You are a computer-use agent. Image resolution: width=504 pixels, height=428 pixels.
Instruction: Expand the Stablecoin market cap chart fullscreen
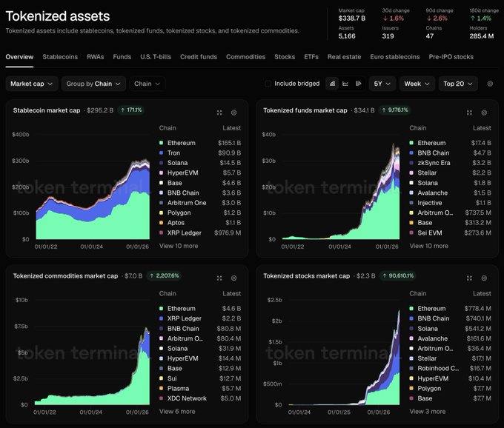[x=219, y=113]
